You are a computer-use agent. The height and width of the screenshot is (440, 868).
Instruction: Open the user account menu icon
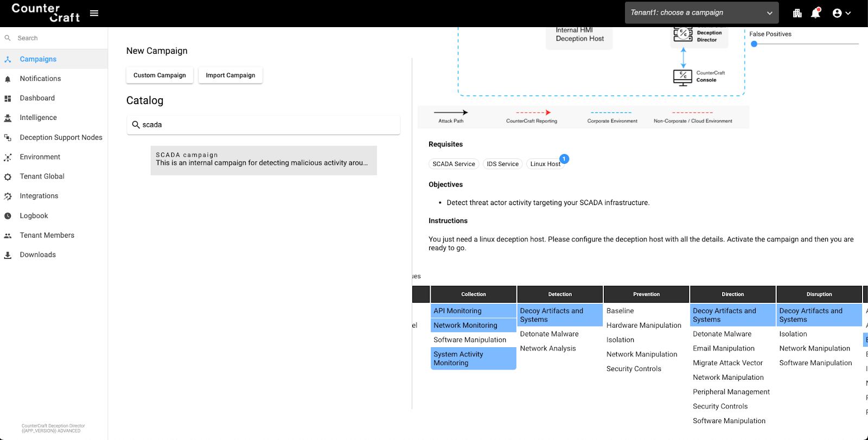click(x=837, y=13)
